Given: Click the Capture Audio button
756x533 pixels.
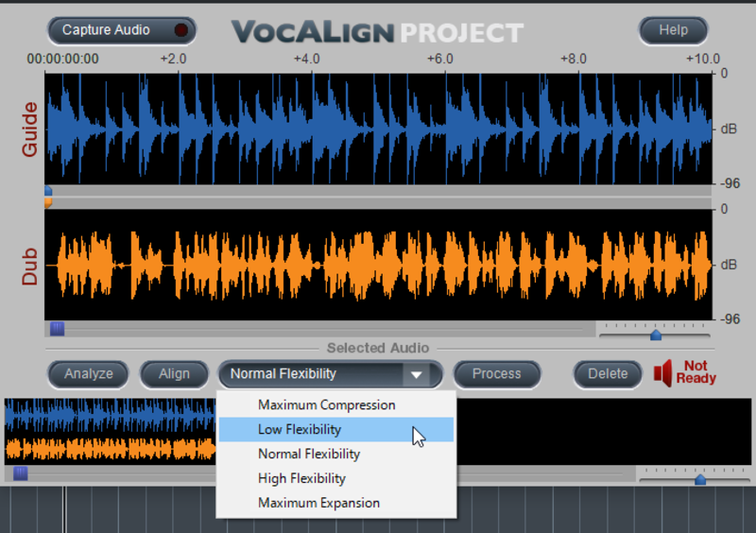Looking at the screenshot, I should click(x=122, y=30).
